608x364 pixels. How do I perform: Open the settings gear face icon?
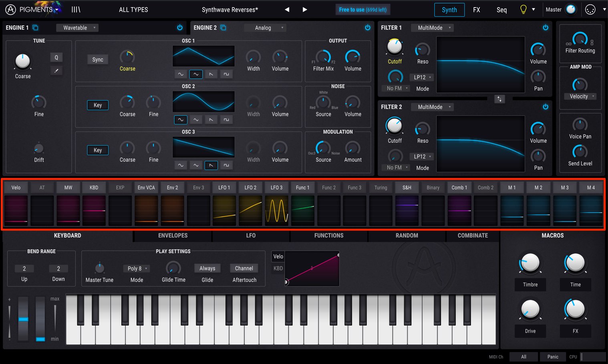pyautogui.click(x=590, y=10)
